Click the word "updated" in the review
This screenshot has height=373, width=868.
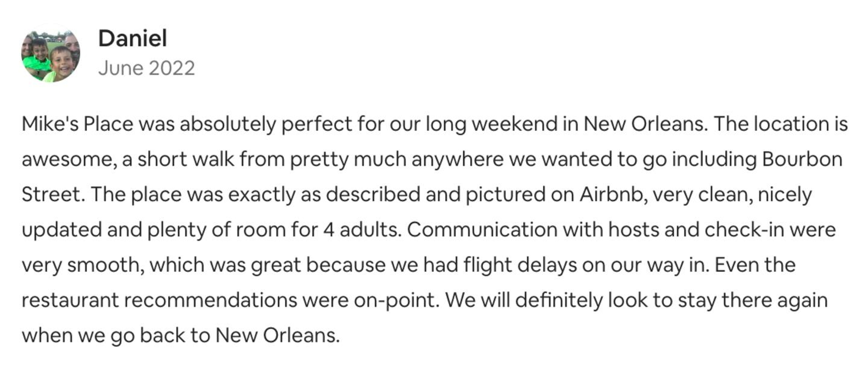click(62, 229)
